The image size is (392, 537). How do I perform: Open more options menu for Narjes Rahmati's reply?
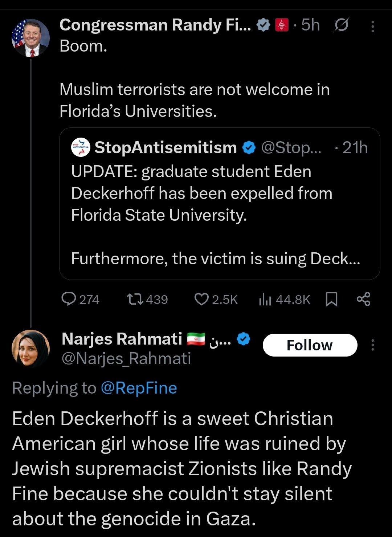[372, 345]
